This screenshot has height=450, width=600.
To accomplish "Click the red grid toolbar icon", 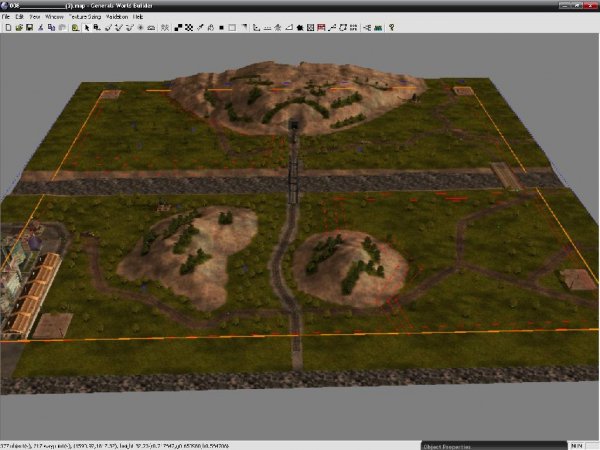I will pos(320,27).
